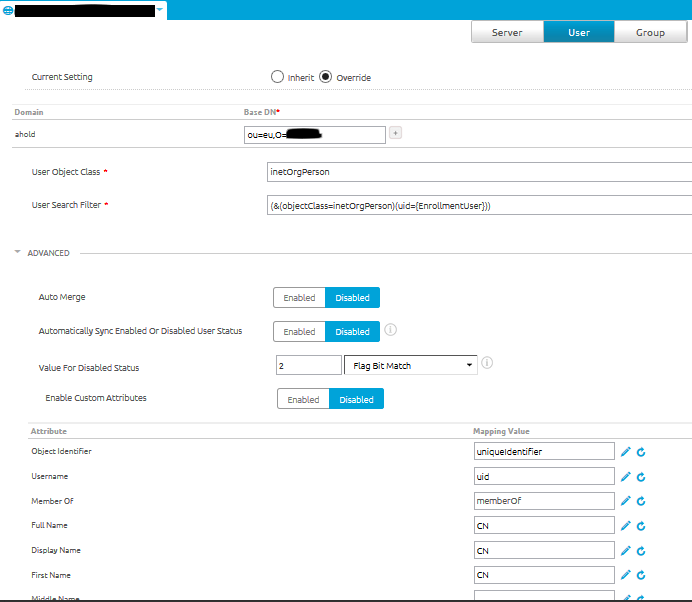This screenshot has height=602, width=692.
Task: Set Auto Merge to Enabled
Action: coord(299,298)
